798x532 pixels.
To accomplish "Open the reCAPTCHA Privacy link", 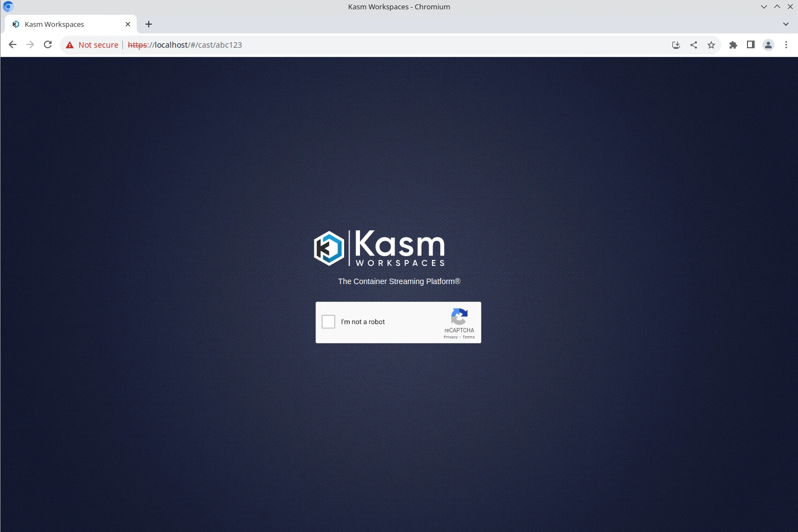I will 450,337.
